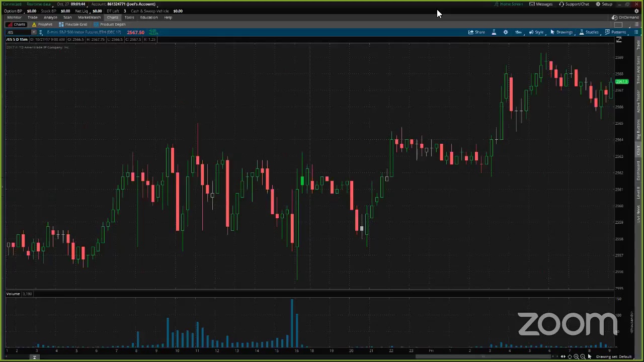Open the Drawing set: Default selector
Image resolution: width=644 pixels, height=362 pixels.
tap(613, 356)
